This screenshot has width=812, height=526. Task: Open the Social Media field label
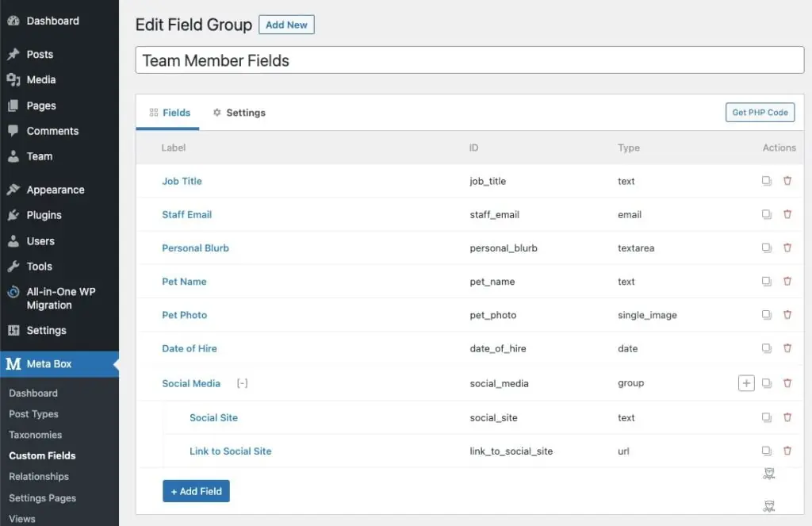191,383
